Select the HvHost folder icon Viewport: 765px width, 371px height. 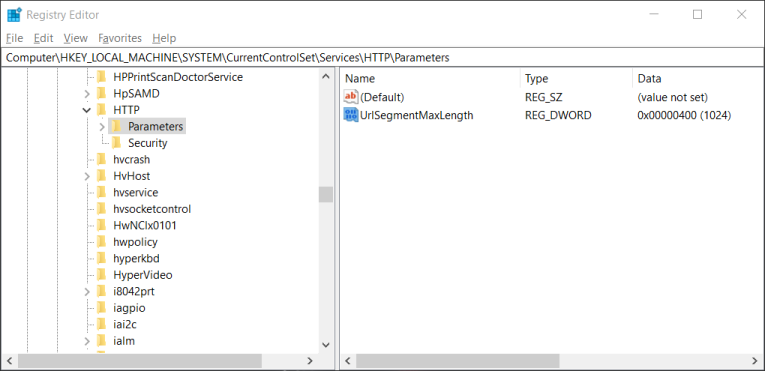tap(101, 176)
